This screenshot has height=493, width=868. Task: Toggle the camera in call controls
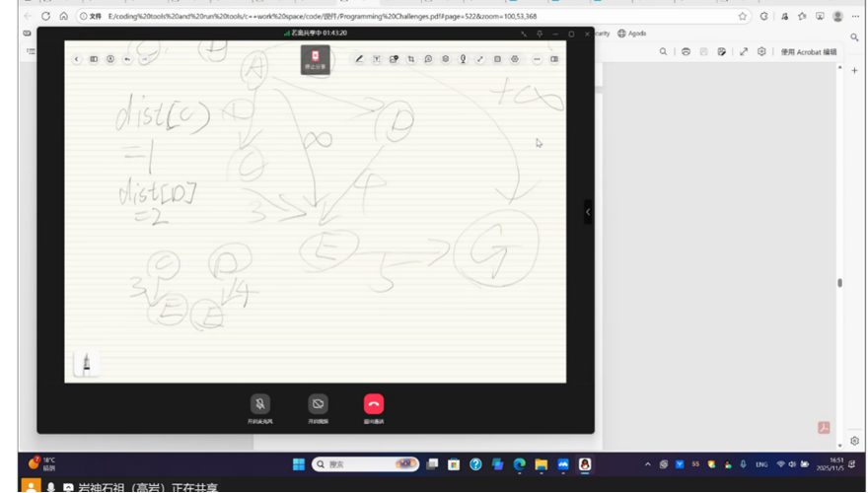coord(318,404)
